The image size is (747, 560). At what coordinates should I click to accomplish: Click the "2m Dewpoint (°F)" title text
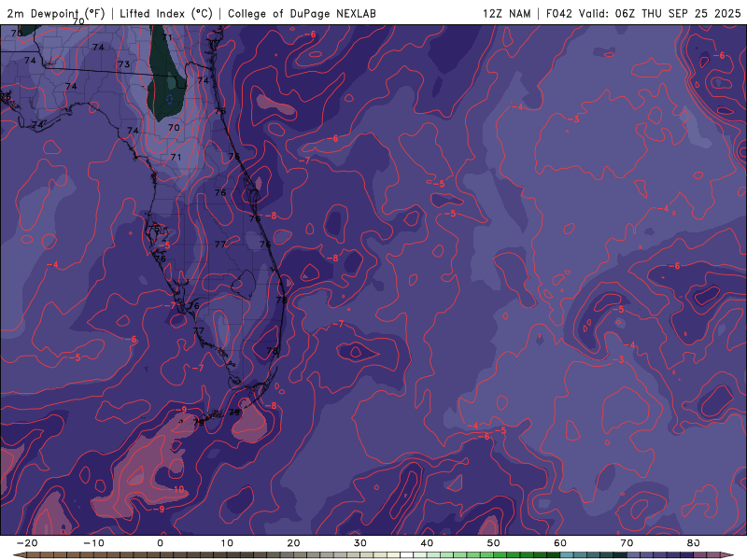click(56, 14)
